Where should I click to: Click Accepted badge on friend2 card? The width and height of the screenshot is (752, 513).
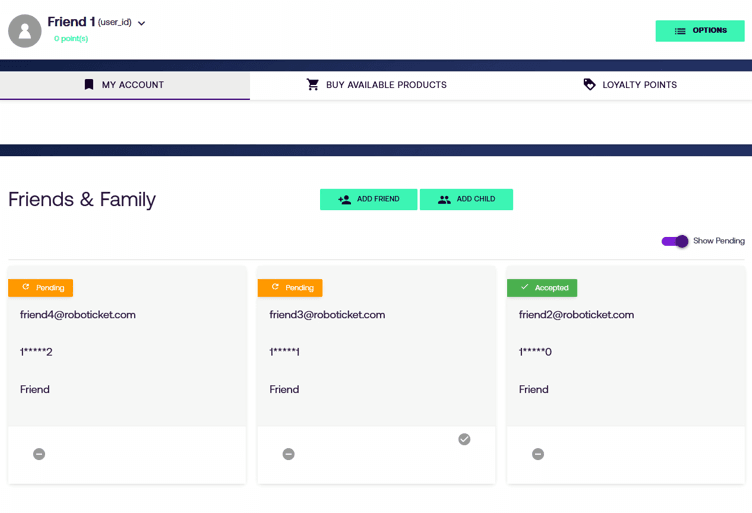[542, 288]
